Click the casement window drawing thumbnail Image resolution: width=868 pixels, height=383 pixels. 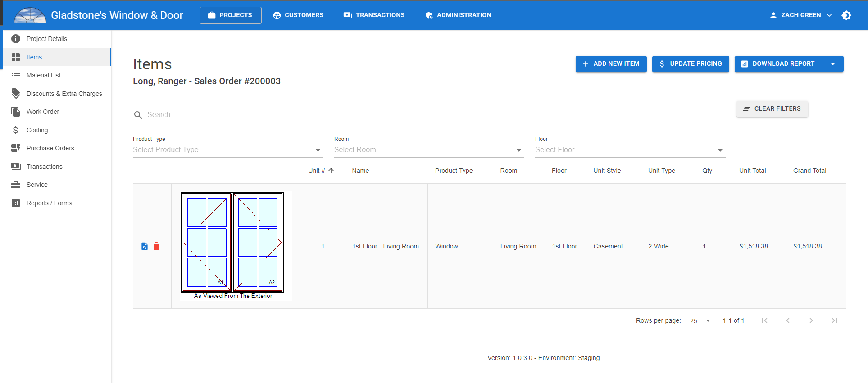[x=232, y=243]
